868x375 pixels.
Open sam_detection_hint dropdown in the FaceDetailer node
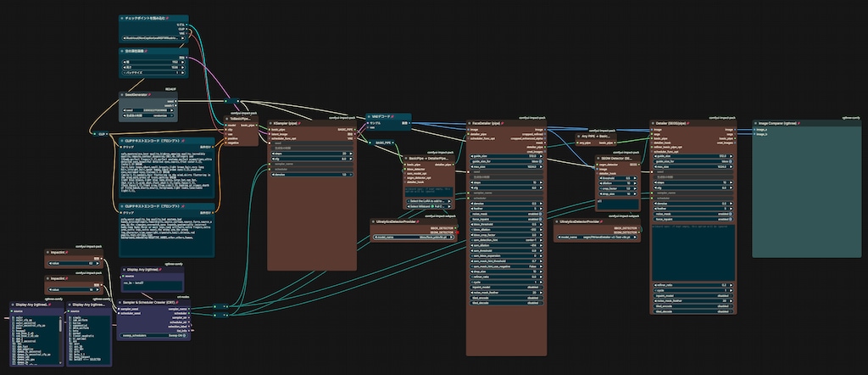click(x=507, y=240)
